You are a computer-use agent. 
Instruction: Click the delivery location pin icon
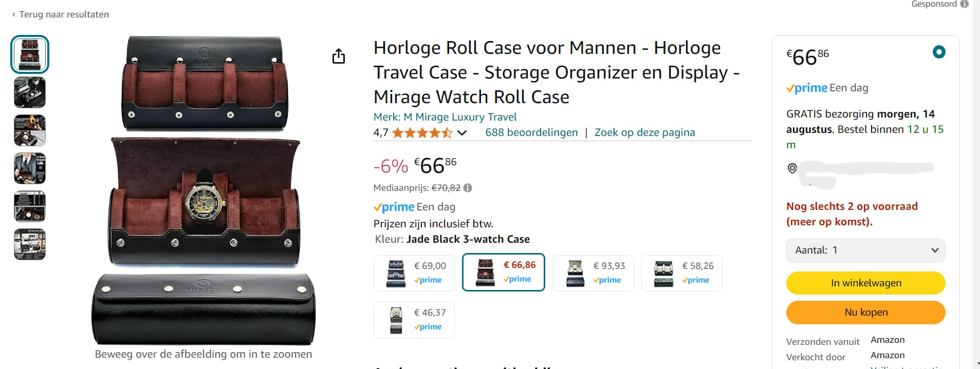tap(792, 168)
